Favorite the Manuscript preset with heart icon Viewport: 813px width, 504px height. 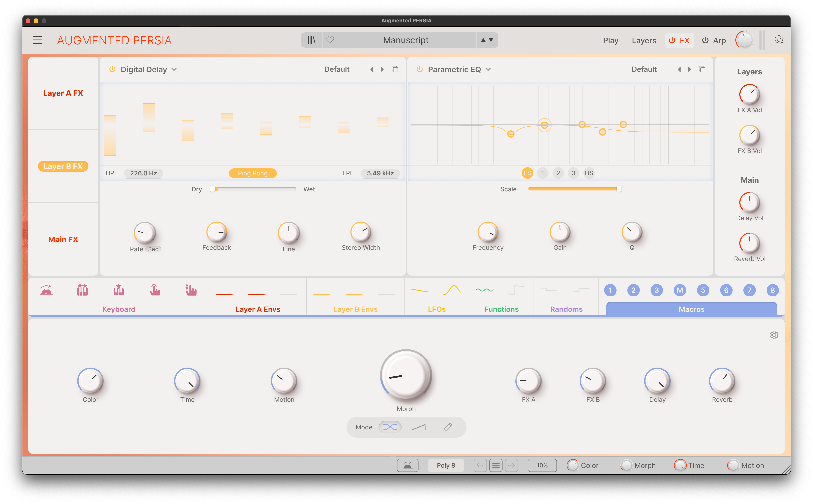pos(330,40)
